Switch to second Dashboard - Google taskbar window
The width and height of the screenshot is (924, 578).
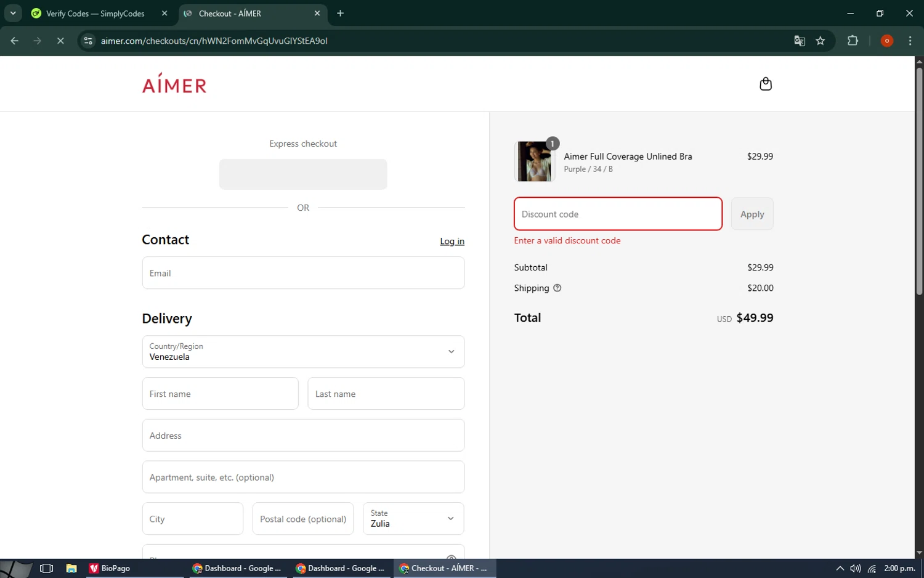pos(340,568)
